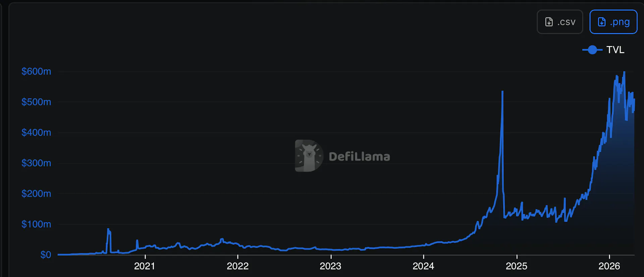The height and width of the screenshot is (277, 644).
Task: Click the file download icon beside .png
Action: click(x=602, y=22)
